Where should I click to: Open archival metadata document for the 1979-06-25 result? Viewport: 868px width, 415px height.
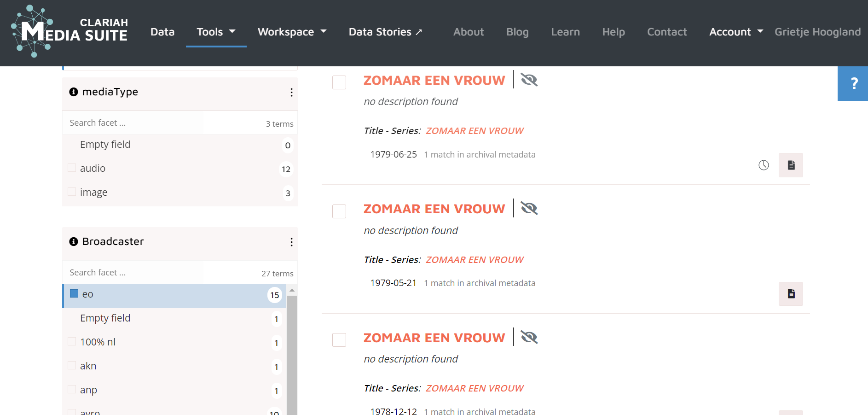790,165
